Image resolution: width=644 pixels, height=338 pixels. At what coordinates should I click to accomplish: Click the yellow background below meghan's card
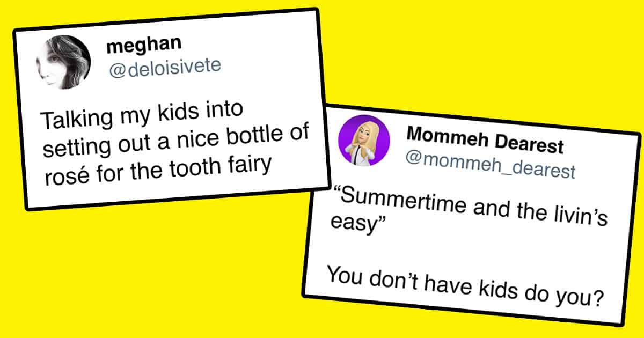coord(161,268)
